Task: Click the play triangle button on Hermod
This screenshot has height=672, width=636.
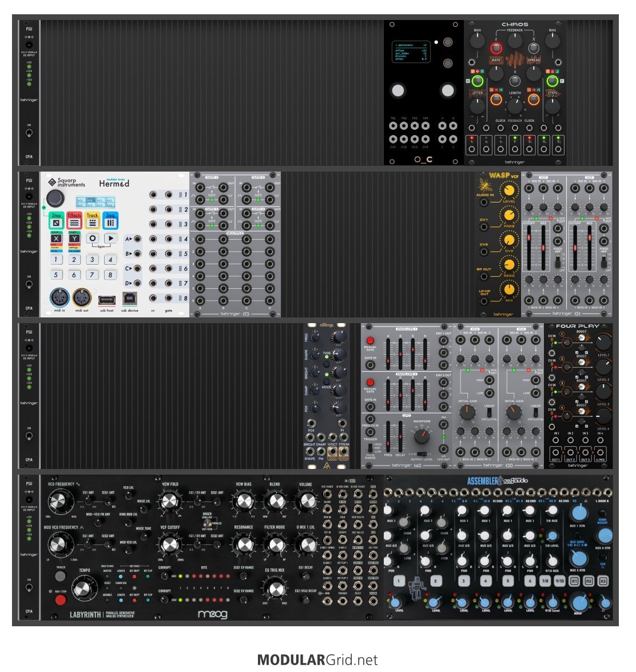Action: pos(110,238)
